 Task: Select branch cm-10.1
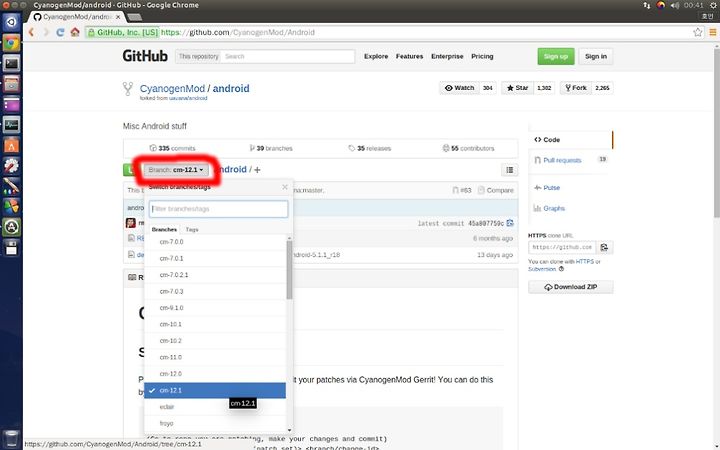pos(215,325)
